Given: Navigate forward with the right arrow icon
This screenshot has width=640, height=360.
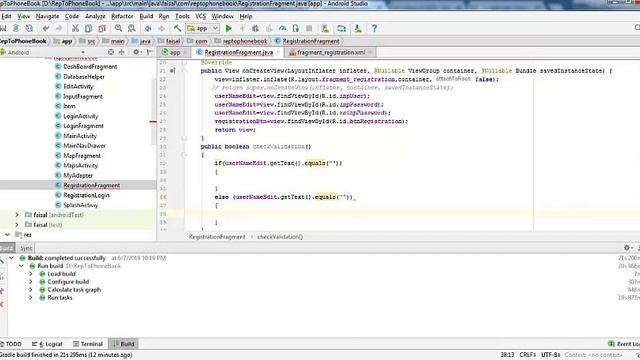Looking at the screenshot, I should (162, 29).
